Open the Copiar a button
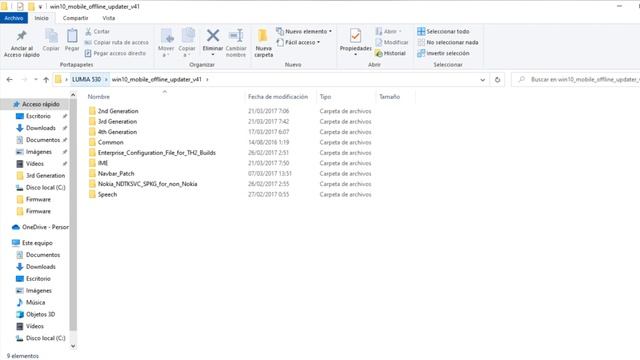The width and height of the screenshot is (640, 360). tap(187, 43)
